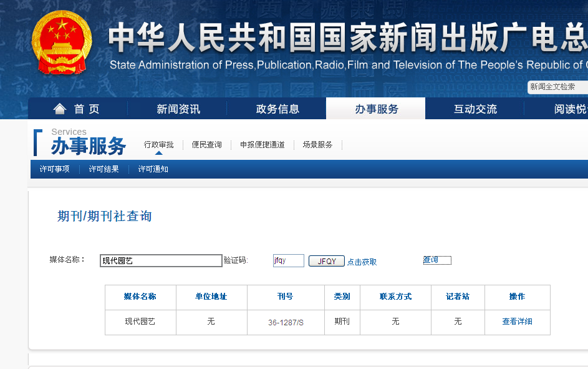Select the 行政审批 sub-menu item
Screen dimensions: 588x369
[158, 144]
